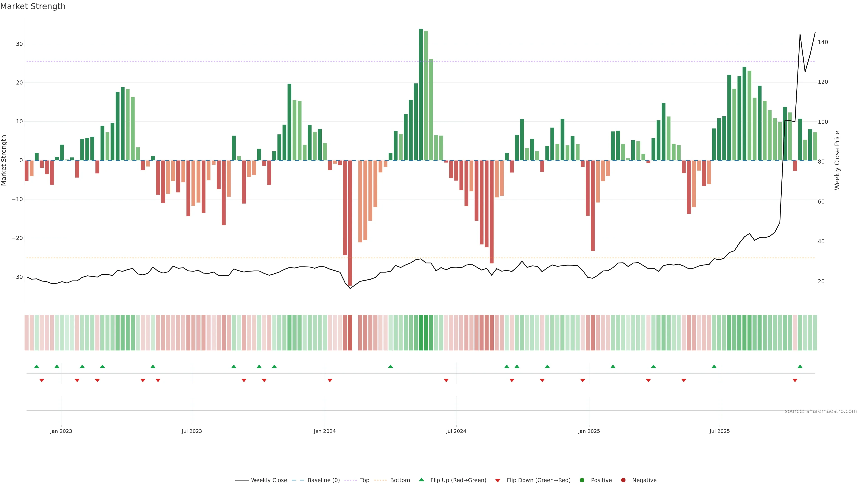Open the source: sharemaestro.com text

[821, 411]
